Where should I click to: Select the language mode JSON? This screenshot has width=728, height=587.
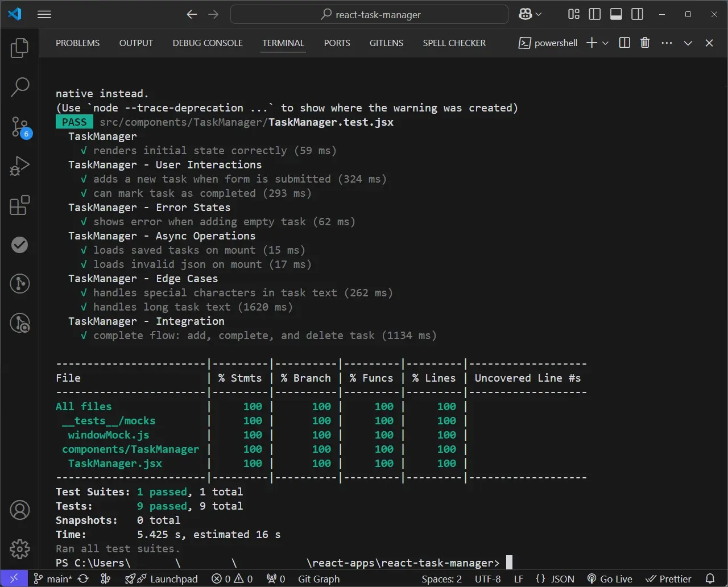[x=555, y=579]
